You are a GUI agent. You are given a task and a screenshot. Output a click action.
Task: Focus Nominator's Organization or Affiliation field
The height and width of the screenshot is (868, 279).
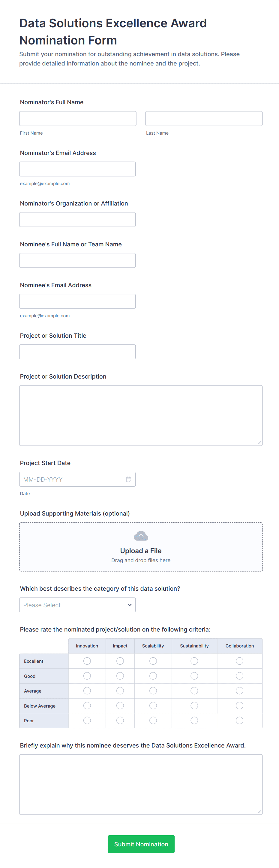tap(77, 220)
